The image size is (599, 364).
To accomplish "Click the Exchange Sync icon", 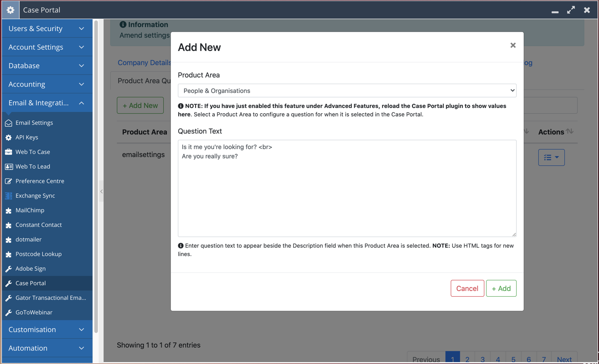I will 8,196.
